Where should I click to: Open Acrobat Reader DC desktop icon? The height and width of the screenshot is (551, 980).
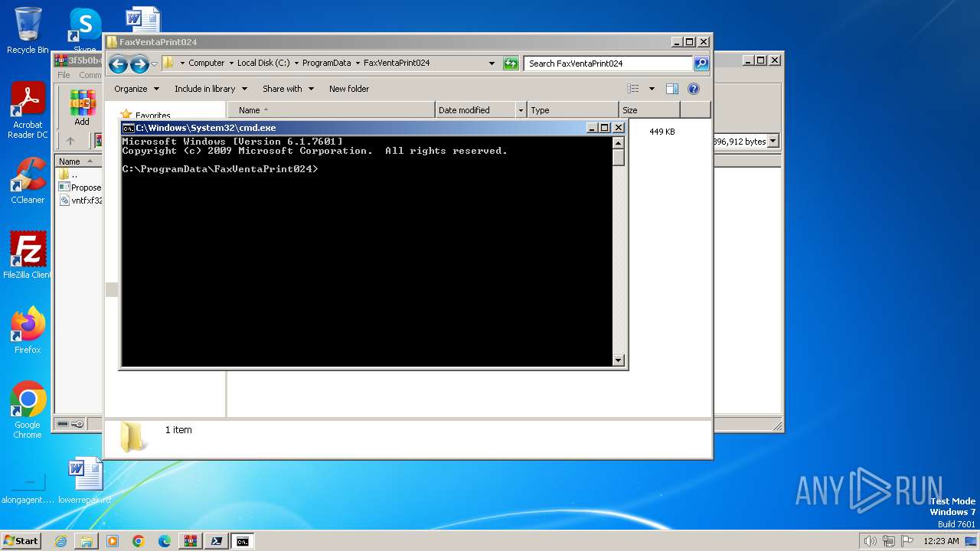[x=28, y=111]
